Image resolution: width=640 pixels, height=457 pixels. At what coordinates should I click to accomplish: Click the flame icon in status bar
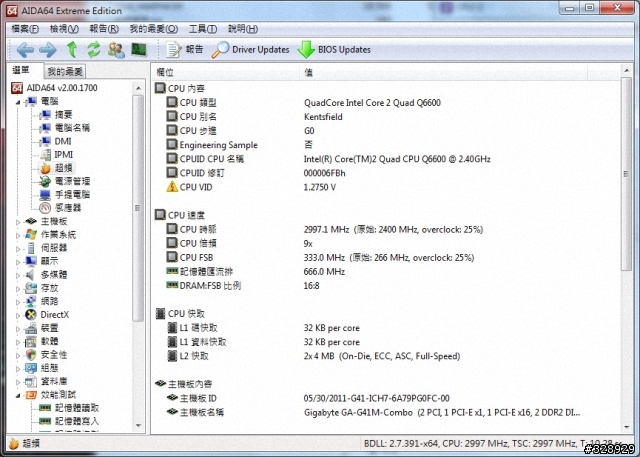click(14, 443)
